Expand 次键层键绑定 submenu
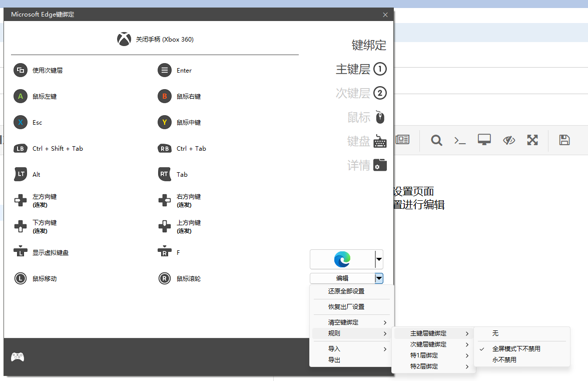This screenshot has height=381, width=588. point(433,344)
